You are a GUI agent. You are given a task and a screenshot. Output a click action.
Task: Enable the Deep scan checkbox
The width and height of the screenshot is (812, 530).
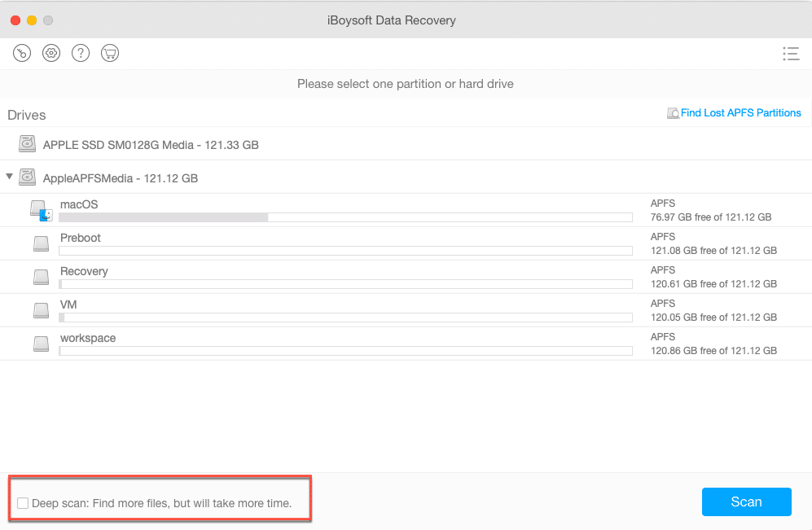[x=23, y=503]
